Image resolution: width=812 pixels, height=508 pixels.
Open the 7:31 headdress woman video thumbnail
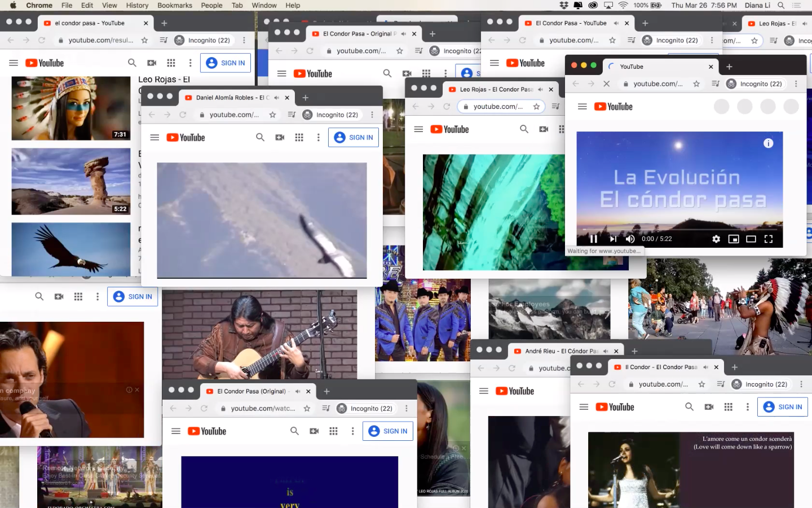(71, 108)
